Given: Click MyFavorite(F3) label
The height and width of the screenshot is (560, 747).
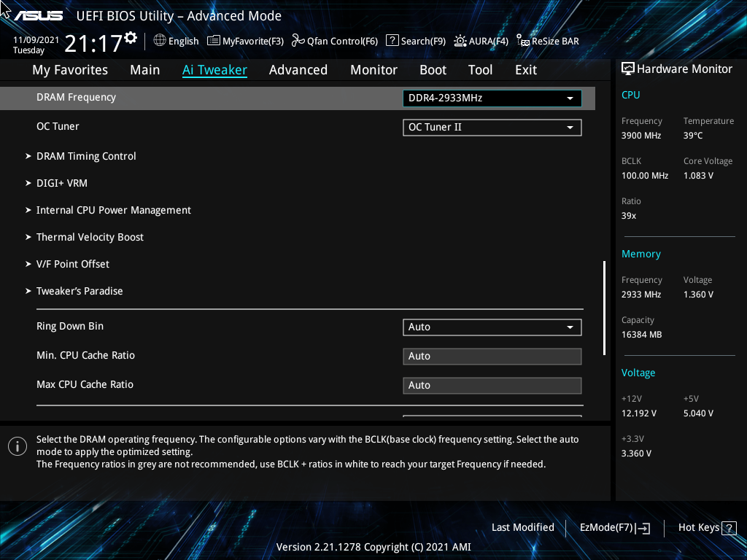Looking at the screenshot, I should click(x=253, y=42).
